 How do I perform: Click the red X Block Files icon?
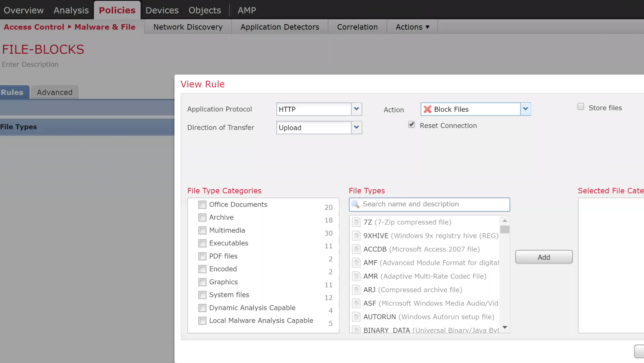point(427,109)
